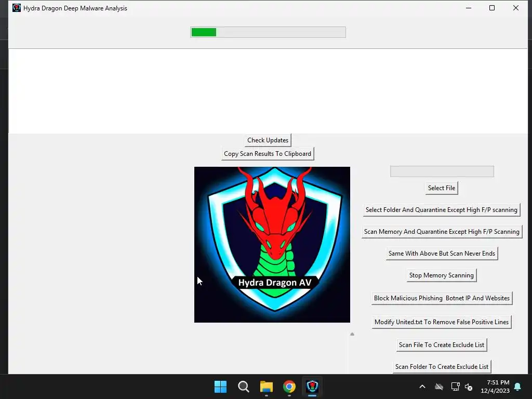Choose Same With Above But Scan Never Ends
This screenshot has height=399, width=532.
pyautogui.click(x=442, y=254)
